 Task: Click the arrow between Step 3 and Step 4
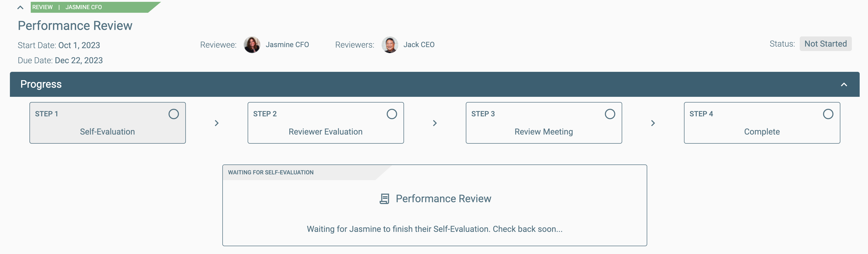pyautogui.click(x=653, y=123)
